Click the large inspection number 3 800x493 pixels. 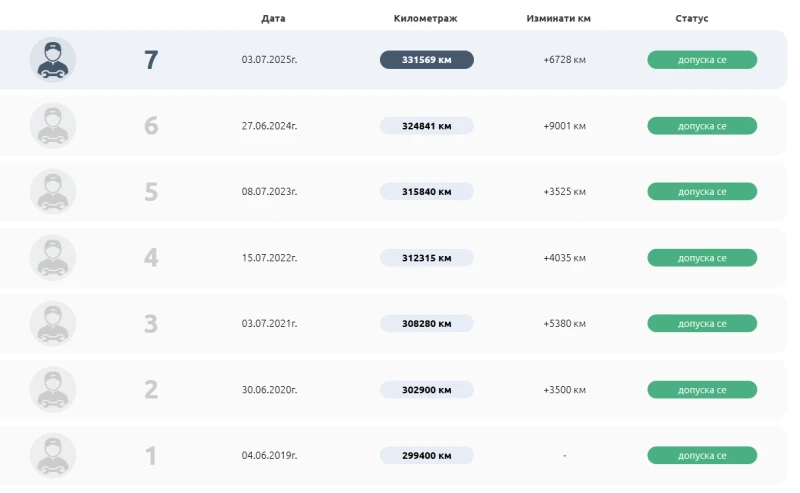pos(151,324)
